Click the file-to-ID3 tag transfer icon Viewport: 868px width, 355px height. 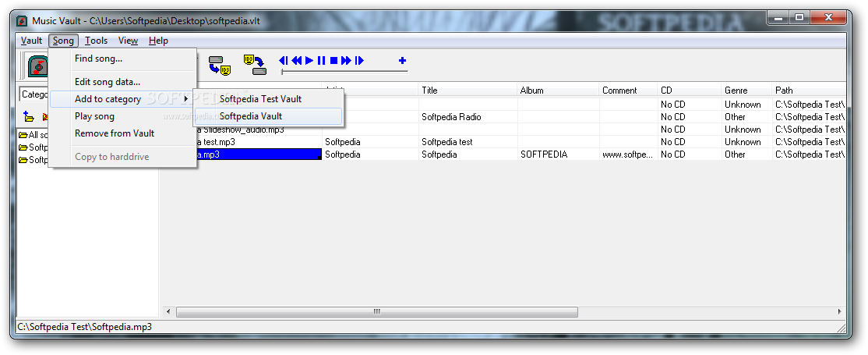pyautogui.click(x=219, y=66)
